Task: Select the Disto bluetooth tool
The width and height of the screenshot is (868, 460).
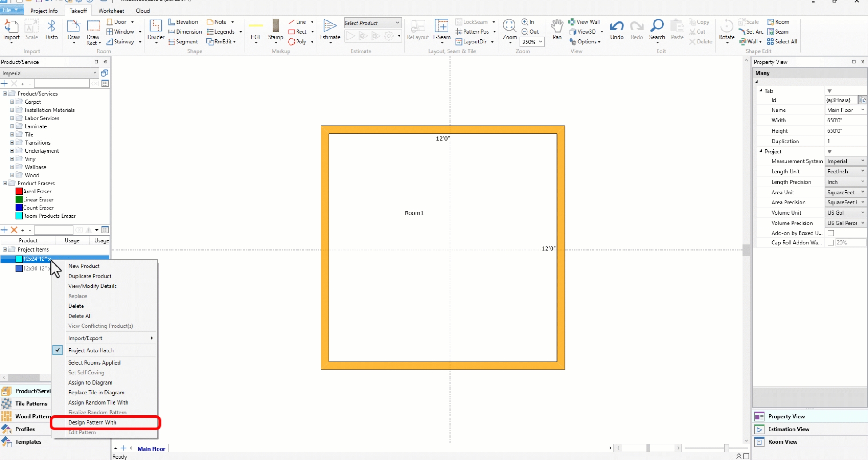Action: pos(51,30)
